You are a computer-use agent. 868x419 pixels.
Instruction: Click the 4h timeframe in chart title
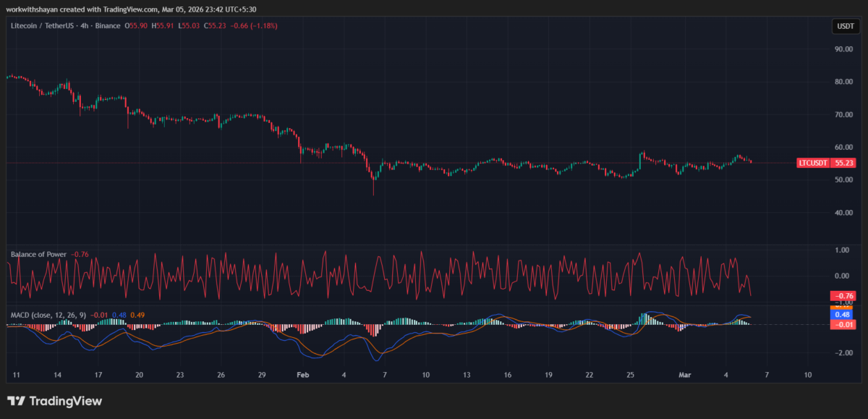pos(87,26)
